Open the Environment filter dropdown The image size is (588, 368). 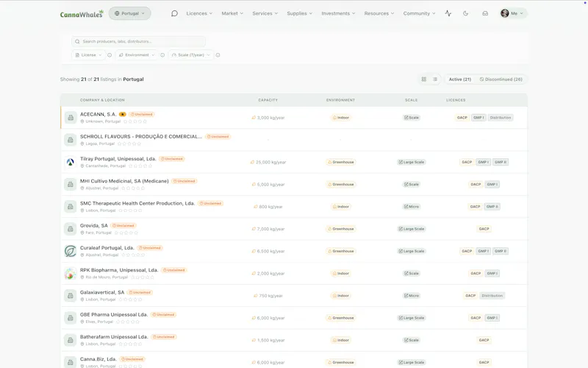pyautogui.click(x=137, y=54)
